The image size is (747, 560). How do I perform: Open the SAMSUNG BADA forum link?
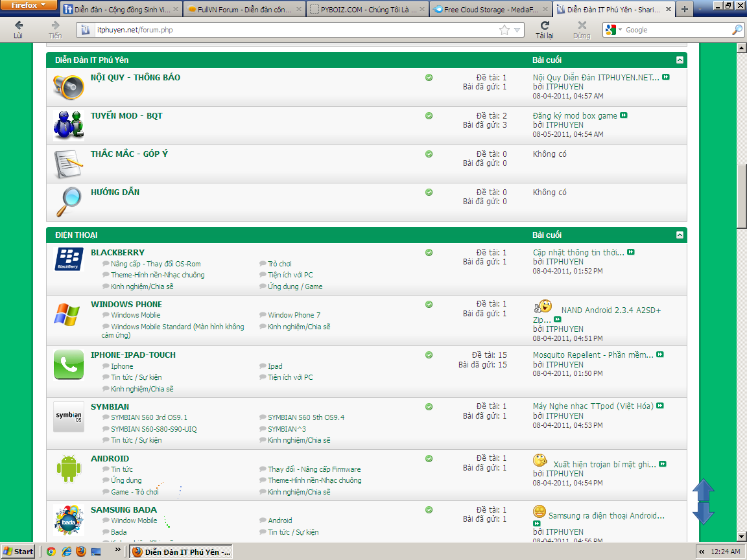123,510
